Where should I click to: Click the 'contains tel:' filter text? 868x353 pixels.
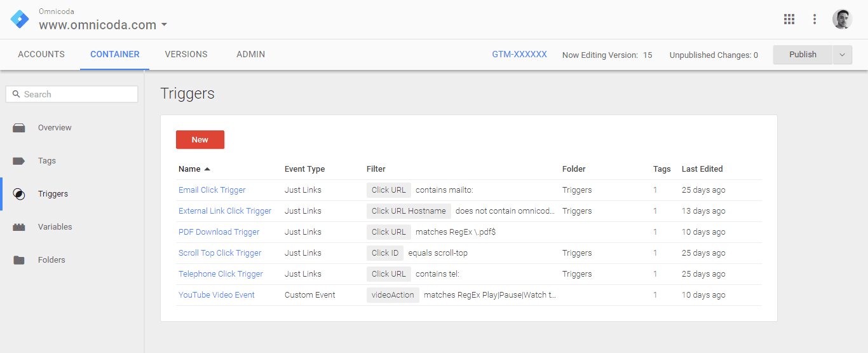coord(437,274)
